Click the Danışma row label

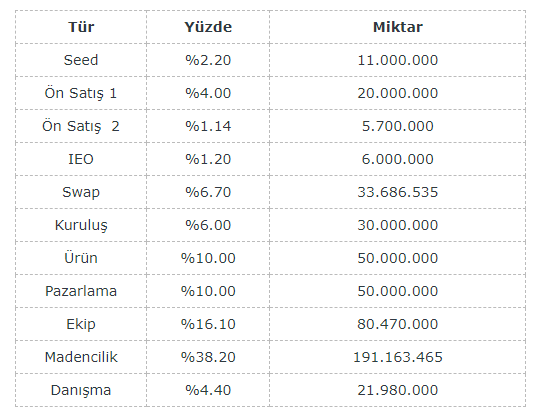tap(81, 390)
